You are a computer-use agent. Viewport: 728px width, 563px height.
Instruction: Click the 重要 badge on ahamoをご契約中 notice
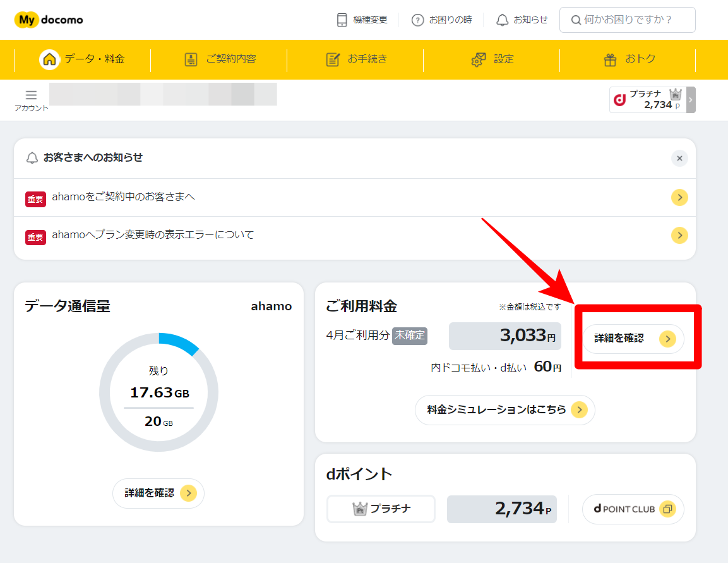coord(35,199)
